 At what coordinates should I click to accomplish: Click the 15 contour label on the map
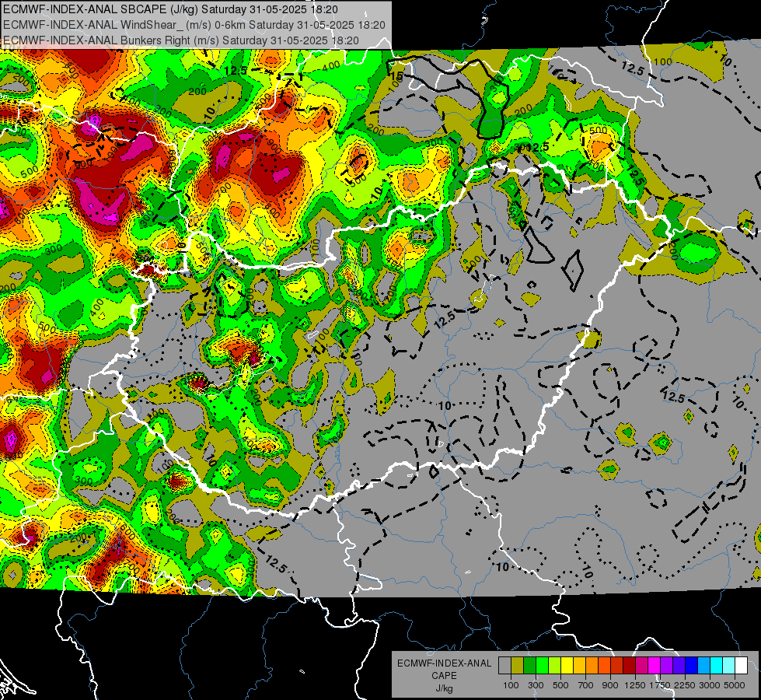click(396, 75)
